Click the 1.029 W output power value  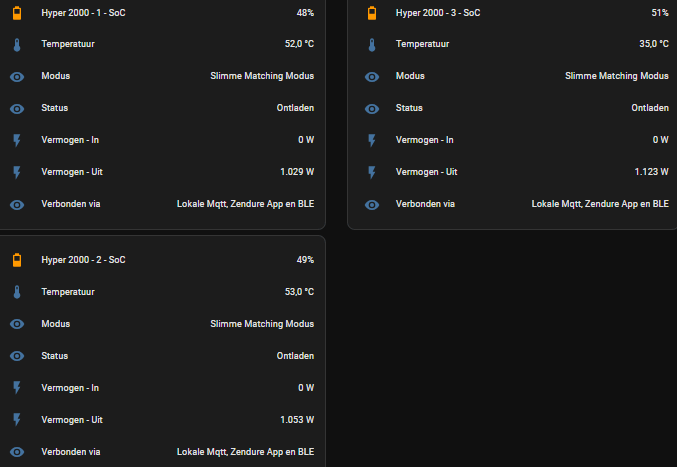click(x=297, y=172)
